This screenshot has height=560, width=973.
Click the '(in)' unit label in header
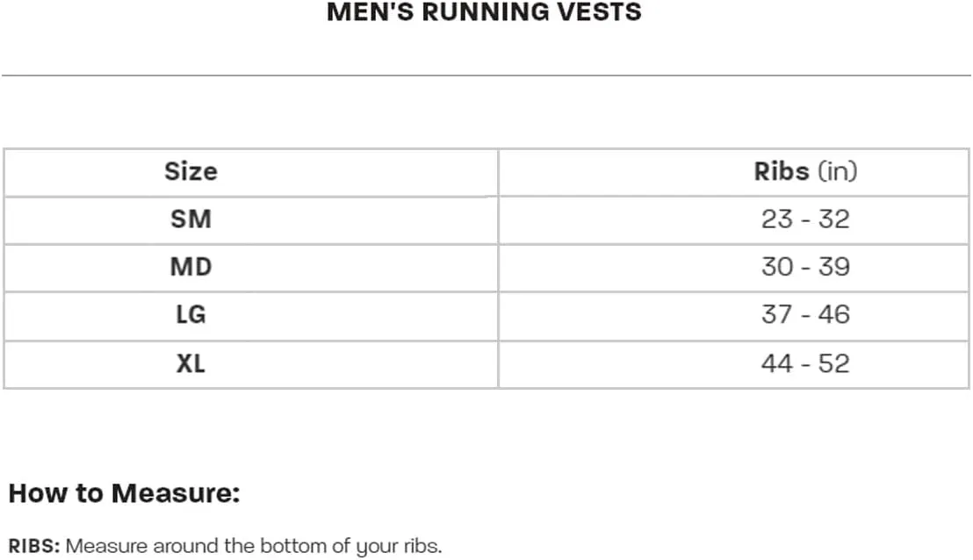[x=838, y=172]
